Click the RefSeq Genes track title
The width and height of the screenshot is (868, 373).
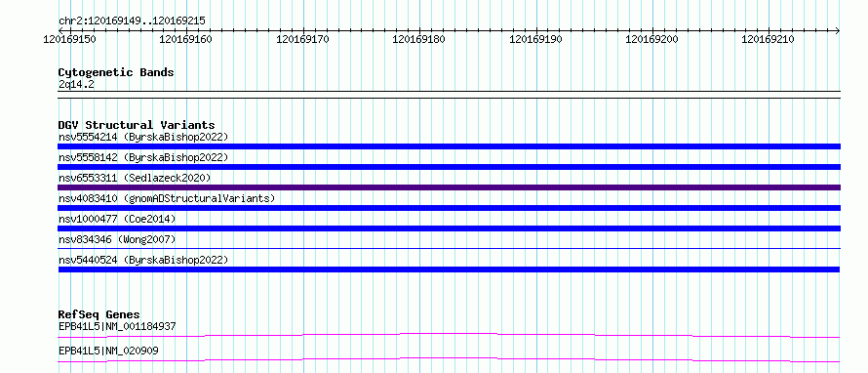point(99,314)
